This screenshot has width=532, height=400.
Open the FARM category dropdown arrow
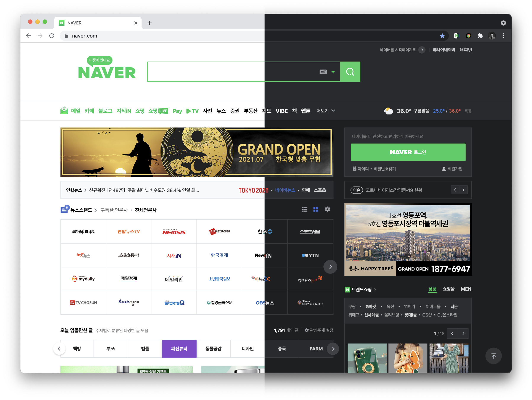pos(333,348)
